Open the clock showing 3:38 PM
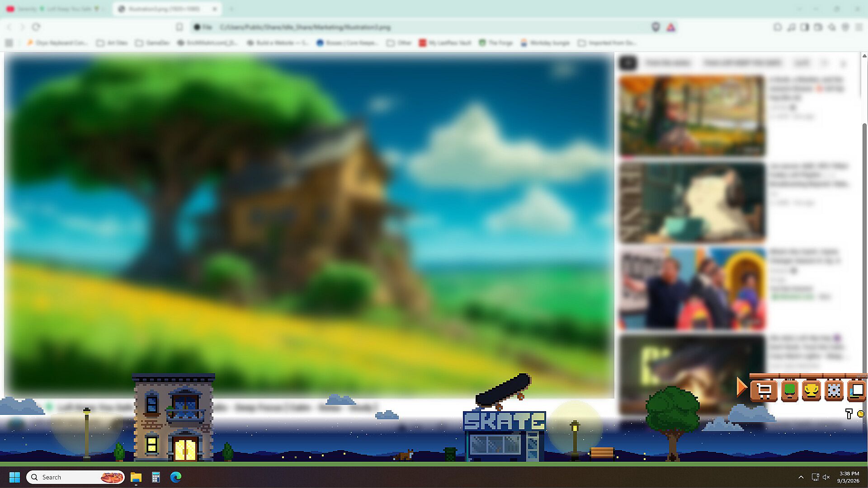 [849, 477]
